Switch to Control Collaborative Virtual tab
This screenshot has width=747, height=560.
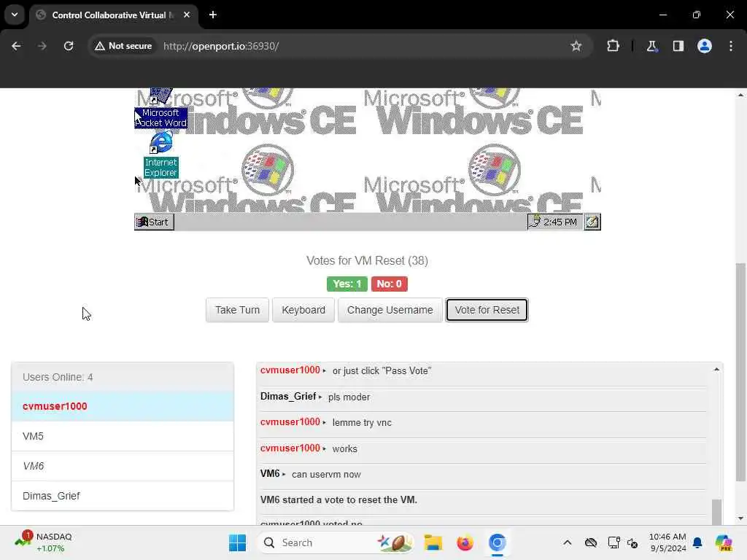(x=113, y=15)
